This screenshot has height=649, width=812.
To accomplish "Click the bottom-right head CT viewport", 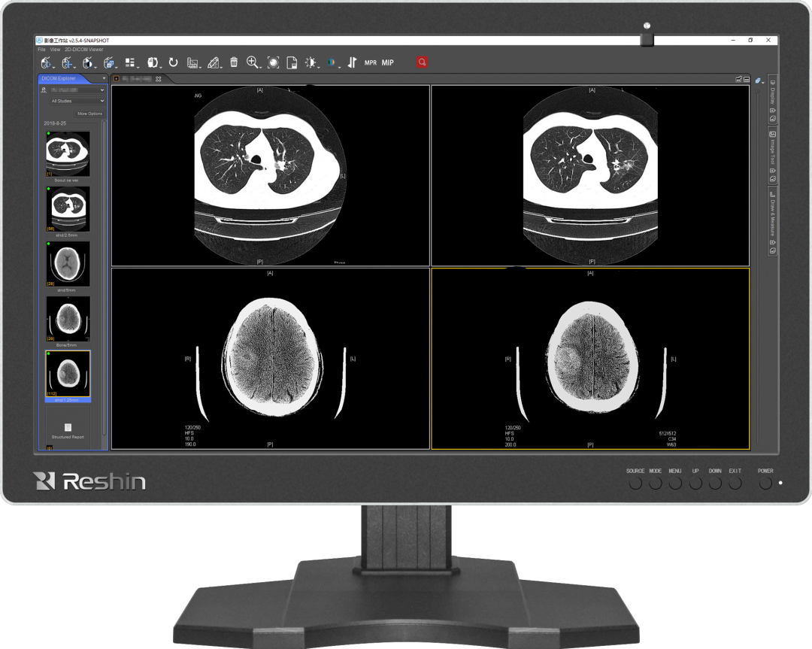I will [590, 359].
